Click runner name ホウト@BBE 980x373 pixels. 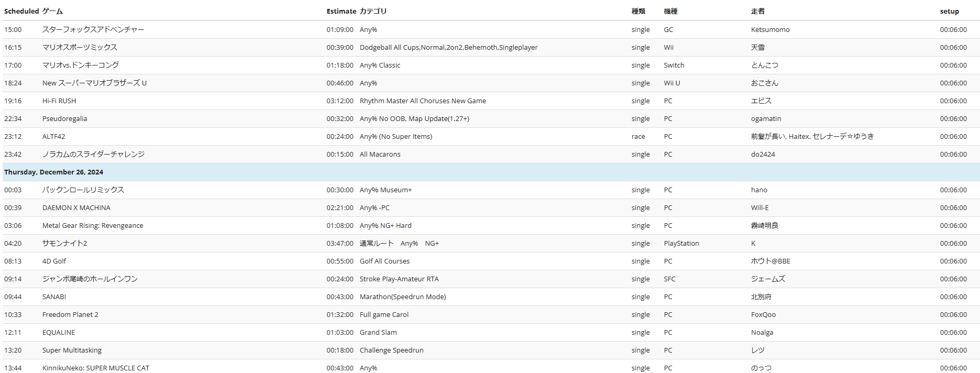771,261
